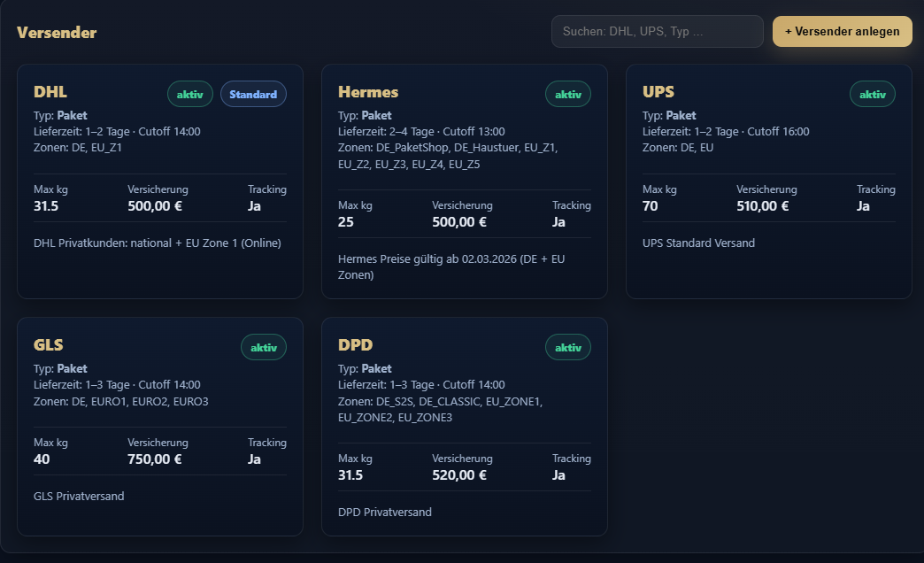This screenshot has height=563, width=924.
Task: Open the DHL carrier card title
Action: click(50, 92)
